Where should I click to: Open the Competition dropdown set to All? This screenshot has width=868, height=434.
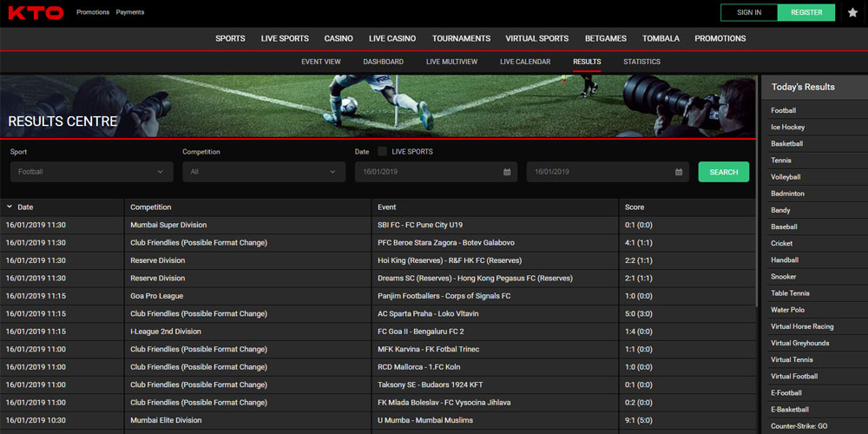263,172
